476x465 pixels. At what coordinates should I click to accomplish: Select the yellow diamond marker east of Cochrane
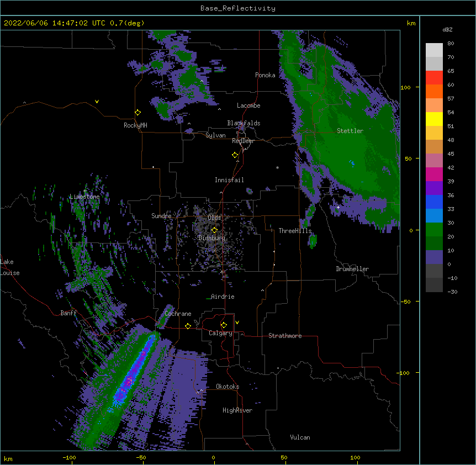tap(188, 326)
